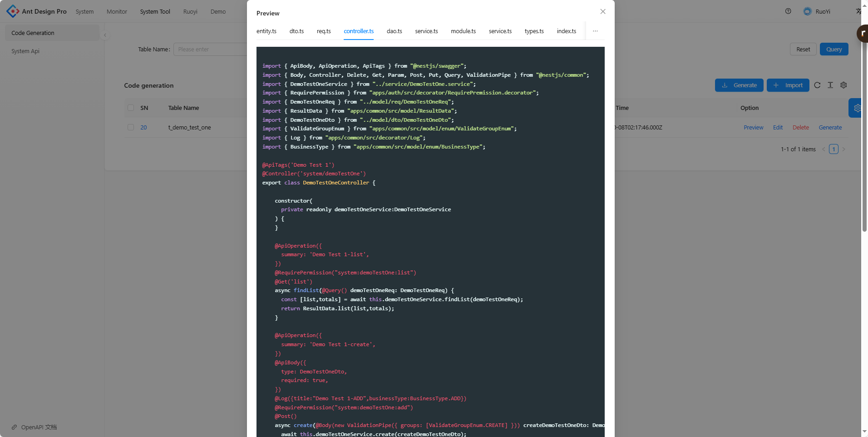This screenshot has height=437, width=868.
Task: Click the table refresh icon
Action: click(x=817, y=85)
